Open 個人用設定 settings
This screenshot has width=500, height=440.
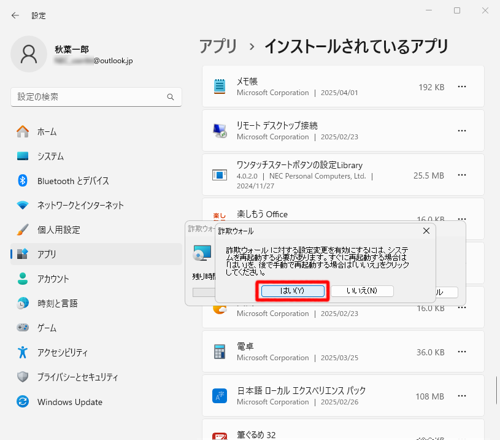point(96,230)
